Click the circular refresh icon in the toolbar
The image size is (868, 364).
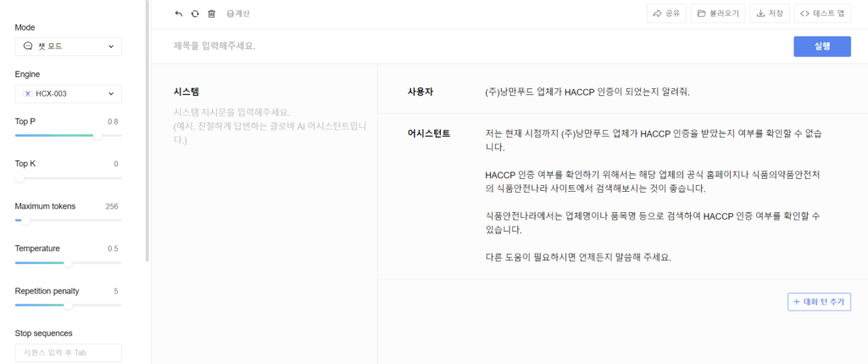pyautogui.click(x=195, y=14)
